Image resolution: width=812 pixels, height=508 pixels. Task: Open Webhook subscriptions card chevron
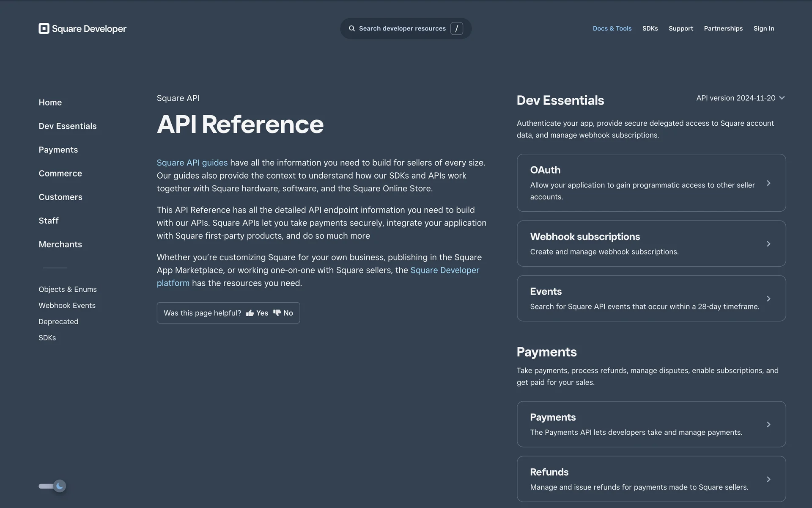[x=768, y=244]
